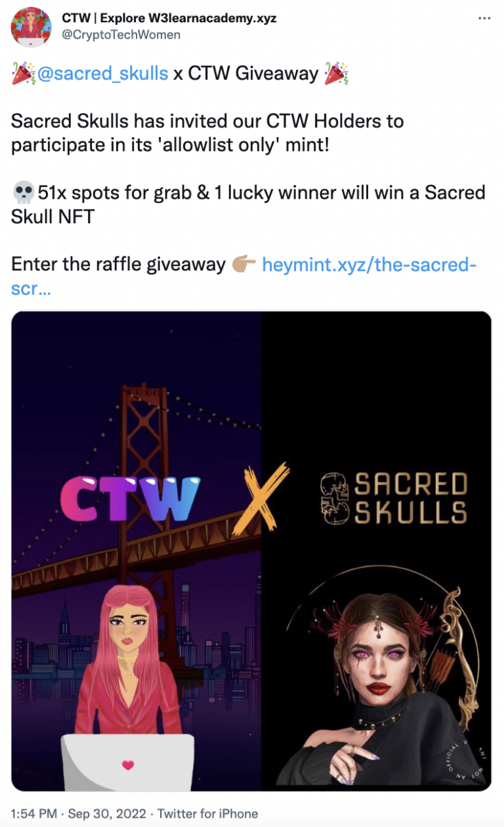Open the CryptoTechWomen profile avatar
Image resolution: width=504 pixels, height=827 pixels.
31,27
